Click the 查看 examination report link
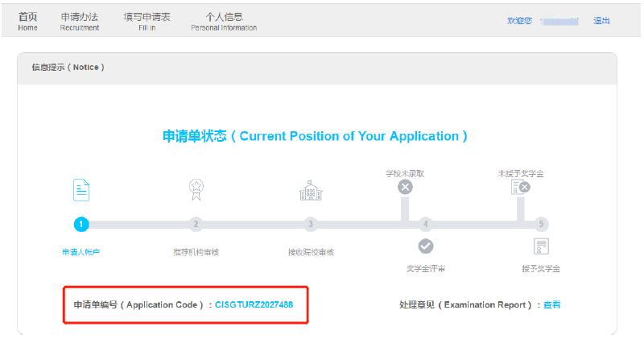 tap(551, 304)
